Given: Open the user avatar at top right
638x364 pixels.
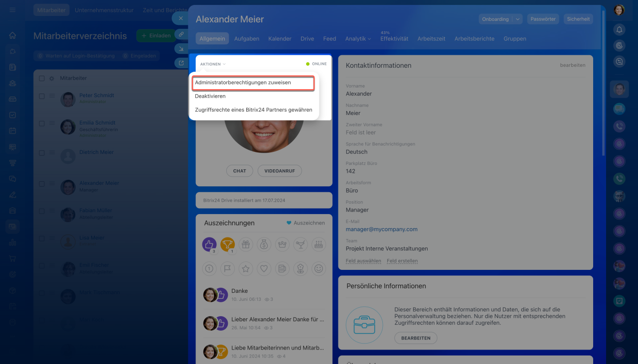Looking at the screenshot, I should click(619, 10).
